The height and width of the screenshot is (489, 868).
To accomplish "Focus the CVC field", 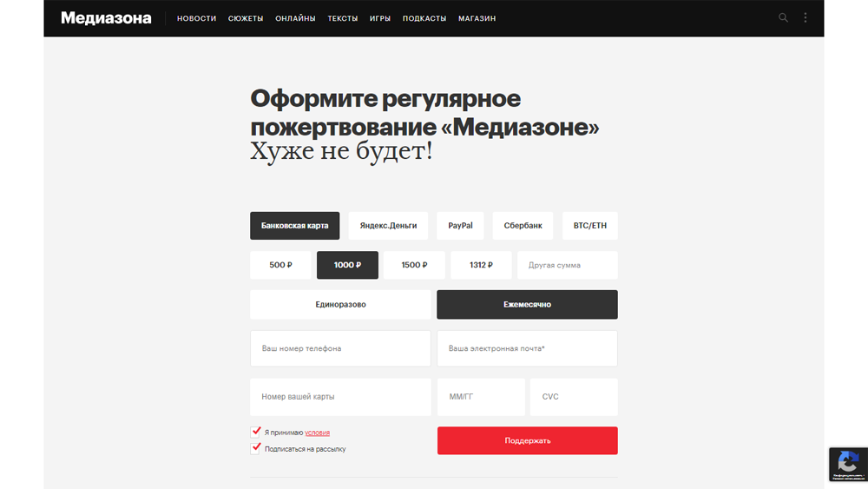I will (574, 397).
